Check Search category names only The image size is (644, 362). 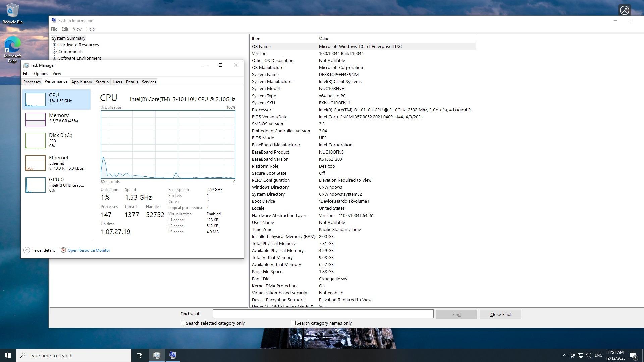293,323
